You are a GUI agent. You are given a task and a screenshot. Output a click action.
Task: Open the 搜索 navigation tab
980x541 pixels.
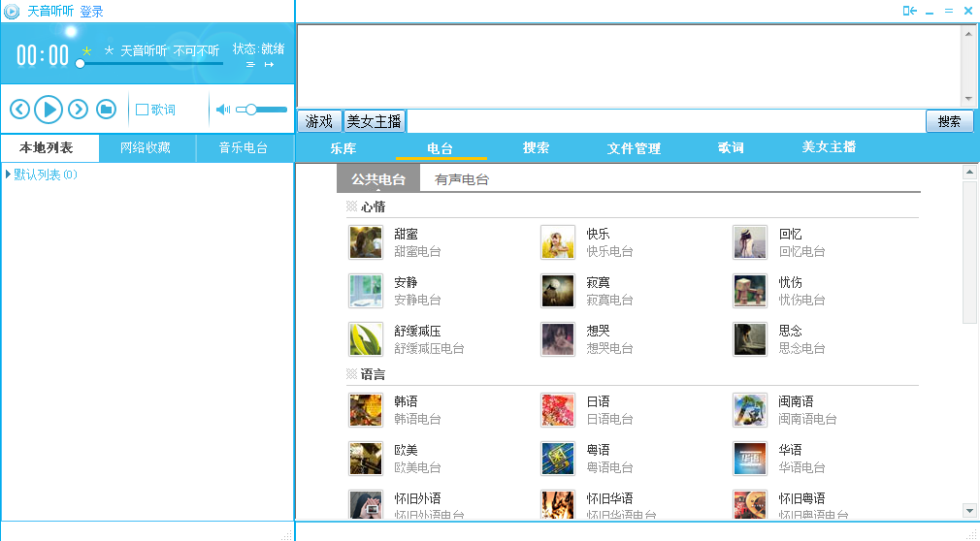(537, 148)
